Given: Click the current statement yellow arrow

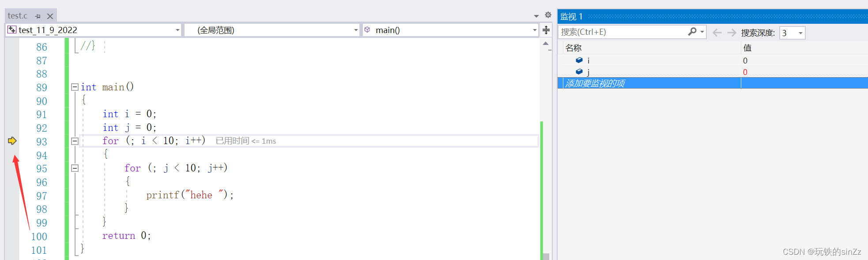Looking at the screenshot, I should click(12, 141).
